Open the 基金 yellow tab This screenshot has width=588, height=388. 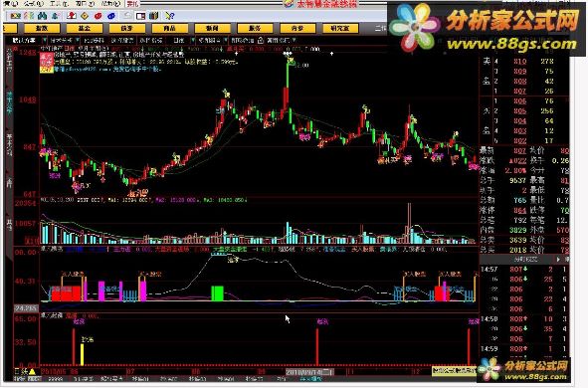85,28
